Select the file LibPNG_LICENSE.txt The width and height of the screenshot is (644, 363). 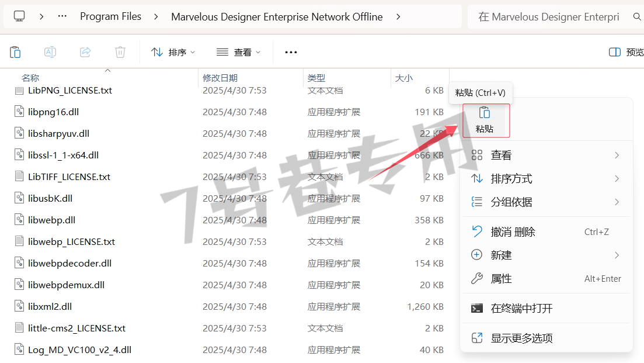(x=70, y=91)
